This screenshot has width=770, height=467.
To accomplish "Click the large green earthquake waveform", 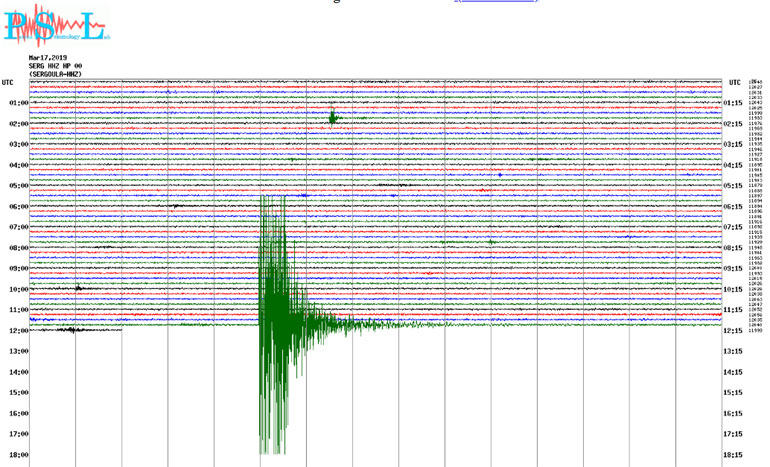I will (x=272, y=320).
